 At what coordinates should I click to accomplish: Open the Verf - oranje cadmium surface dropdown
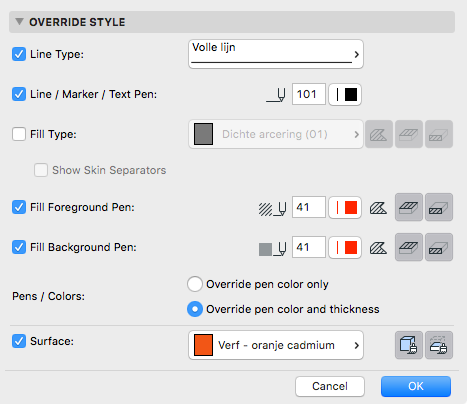(276, 345)
